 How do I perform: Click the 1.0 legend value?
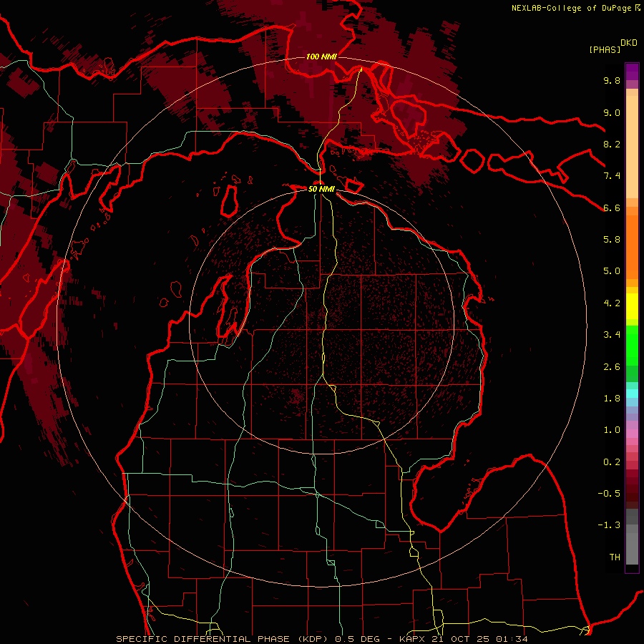pos(612,430)
